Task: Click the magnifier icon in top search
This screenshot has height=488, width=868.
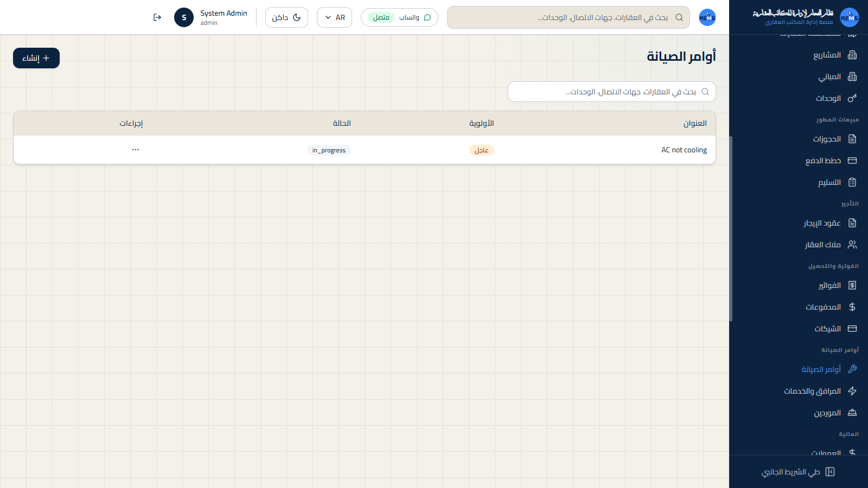Action: coord(679,17)
